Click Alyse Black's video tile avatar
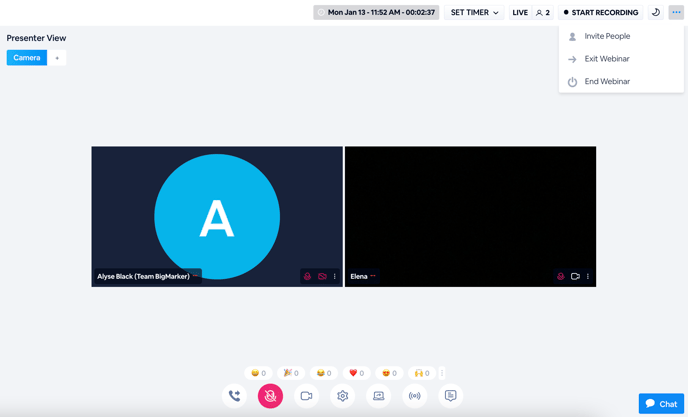Image resolution: width=688 pixels, height=417 pixels. (217, 216)
